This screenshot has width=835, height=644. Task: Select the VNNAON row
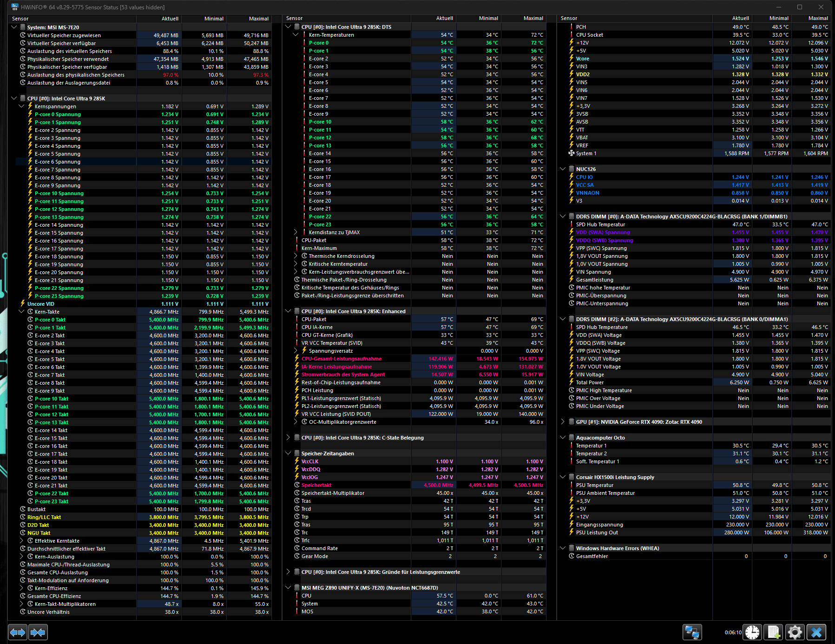pyautogui.click(x=698, y=193)
